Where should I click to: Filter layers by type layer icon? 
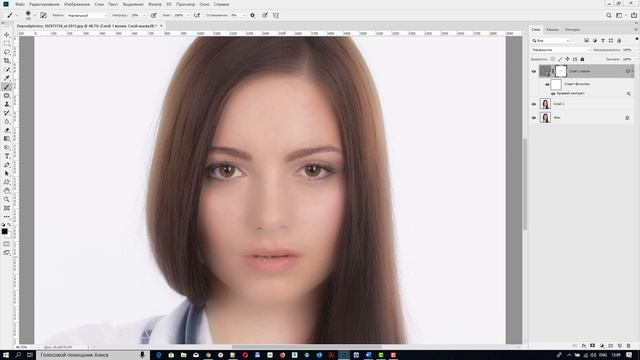coord(603,40)
